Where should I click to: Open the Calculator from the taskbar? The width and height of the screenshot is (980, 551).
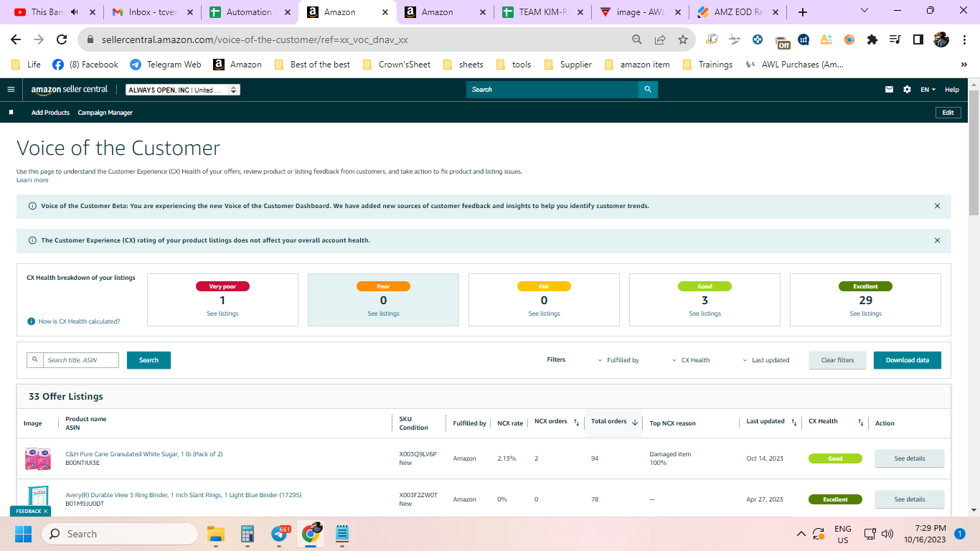(x=248, y=534)
